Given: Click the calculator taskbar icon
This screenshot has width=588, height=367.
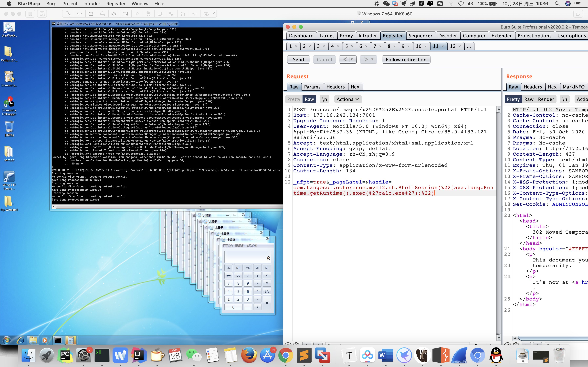Looking at the screenshot, I should coord(71,340).
